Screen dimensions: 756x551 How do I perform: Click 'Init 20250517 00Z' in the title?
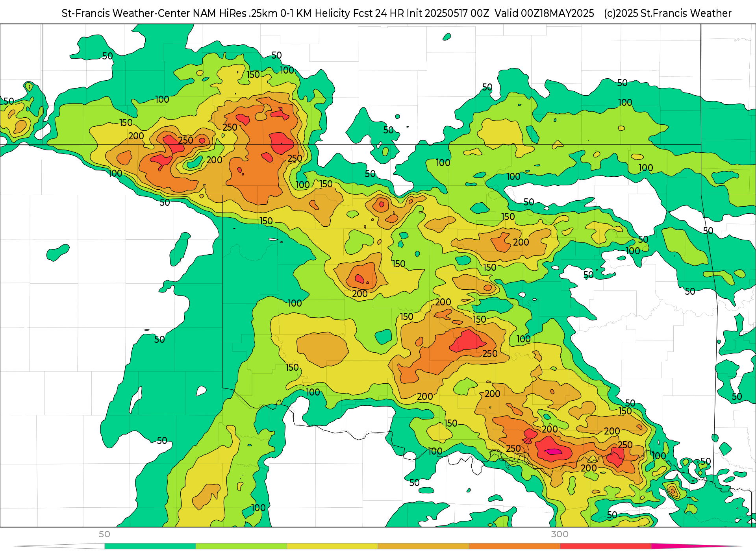448,13
